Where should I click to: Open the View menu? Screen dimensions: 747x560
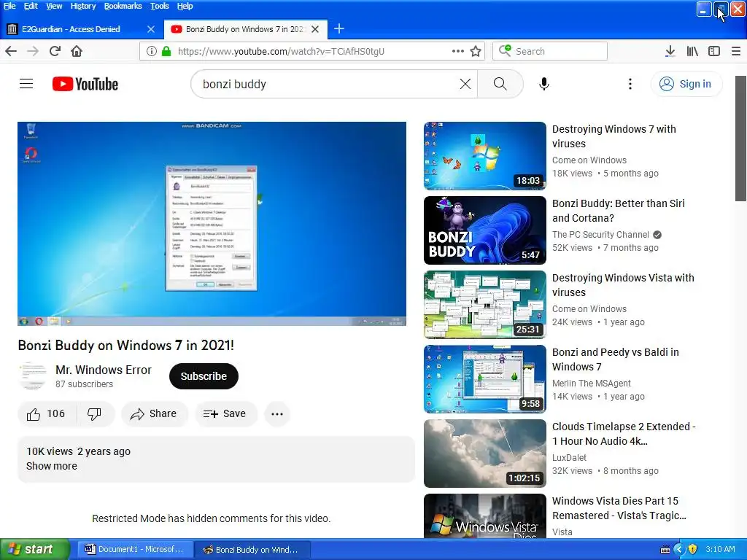(x=54, y=6)
